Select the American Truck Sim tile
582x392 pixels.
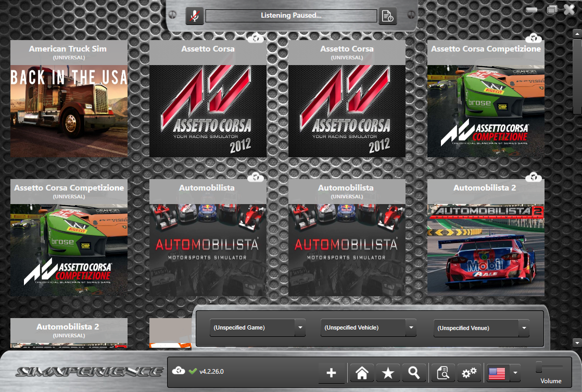[x=68, y=99]
